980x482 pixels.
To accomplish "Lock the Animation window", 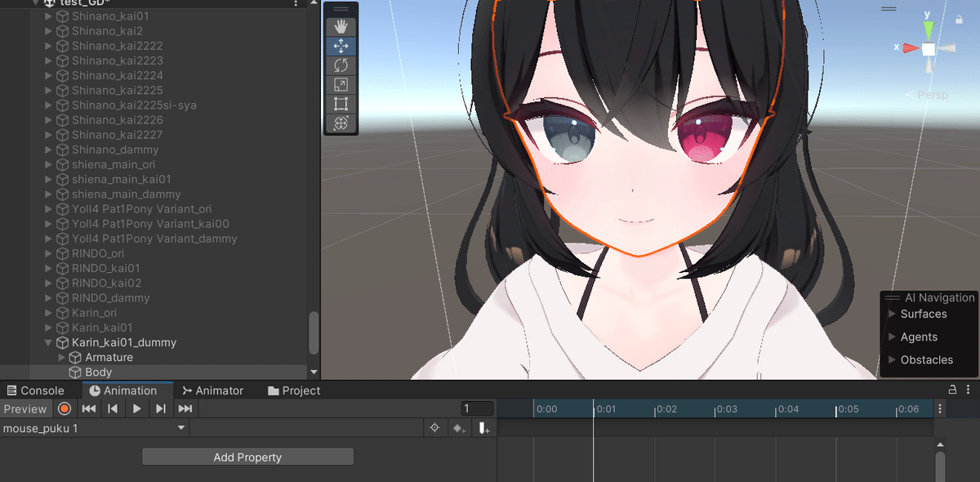I will click(x=952, y=389).
